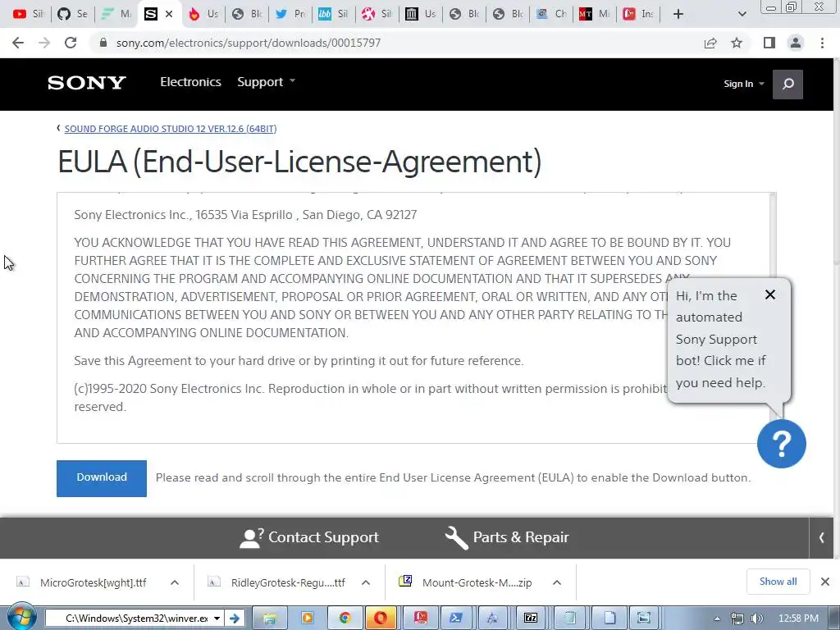Go to Sony logo homepage
840x630 pixels.
(87, 83)
